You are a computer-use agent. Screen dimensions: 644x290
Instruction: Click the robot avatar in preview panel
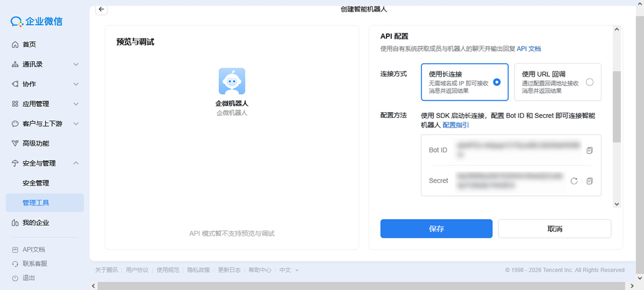coord(231,82)
